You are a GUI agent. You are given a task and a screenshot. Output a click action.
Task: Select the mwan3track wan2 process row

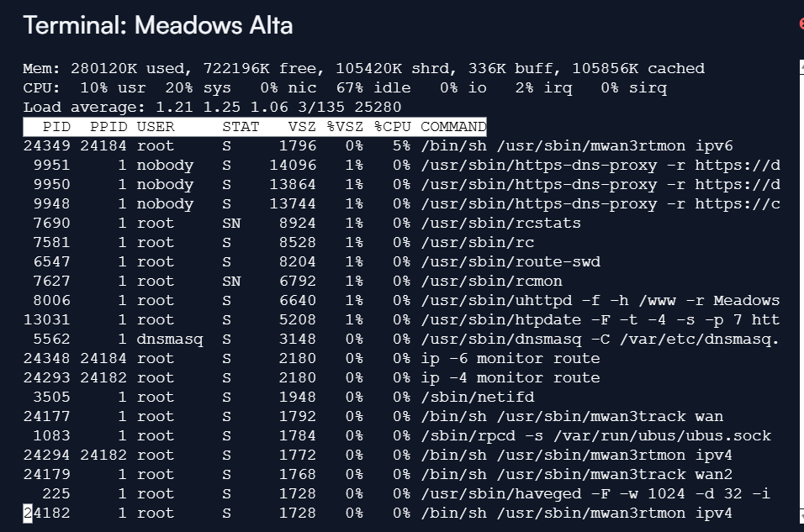[x=378, y=475]
